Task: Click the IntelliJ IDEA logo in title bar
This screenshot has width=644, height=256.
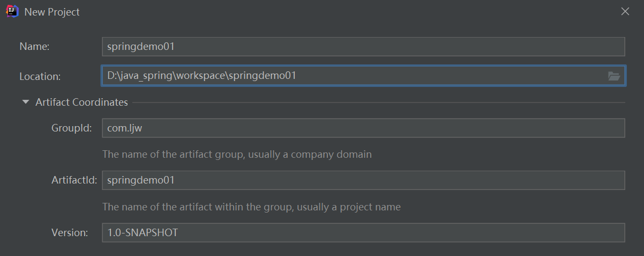Action: coord(12,11)
